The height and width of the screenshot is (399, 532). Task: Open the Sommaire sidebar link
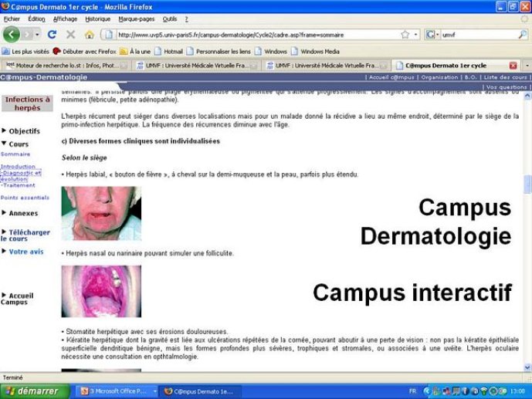point(15,154)
